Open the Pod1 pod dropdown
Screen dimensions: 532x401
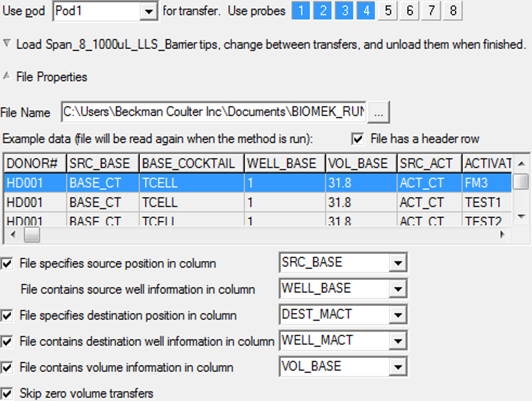pyautogui.click(x=149, y=12)
